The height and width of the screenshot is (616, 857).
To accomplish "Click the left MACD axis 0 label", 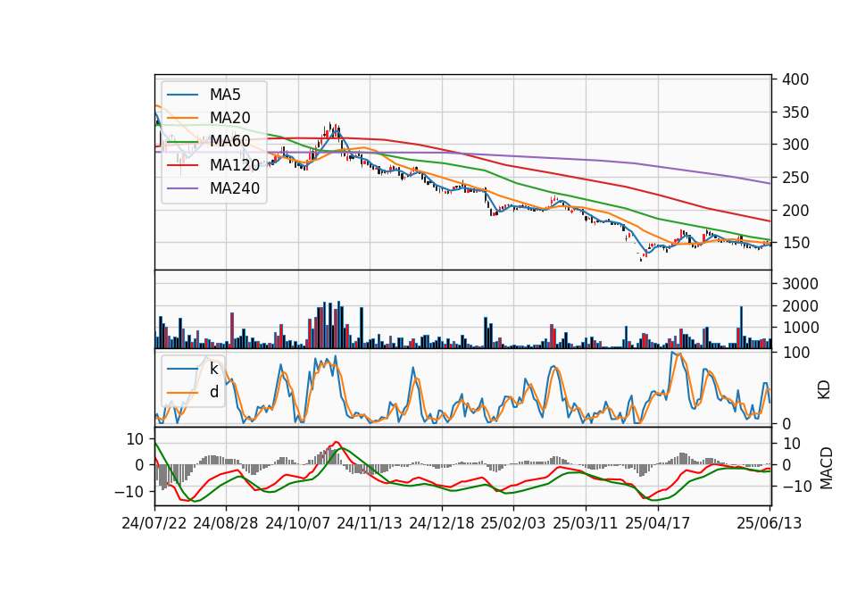I will 139,465.
